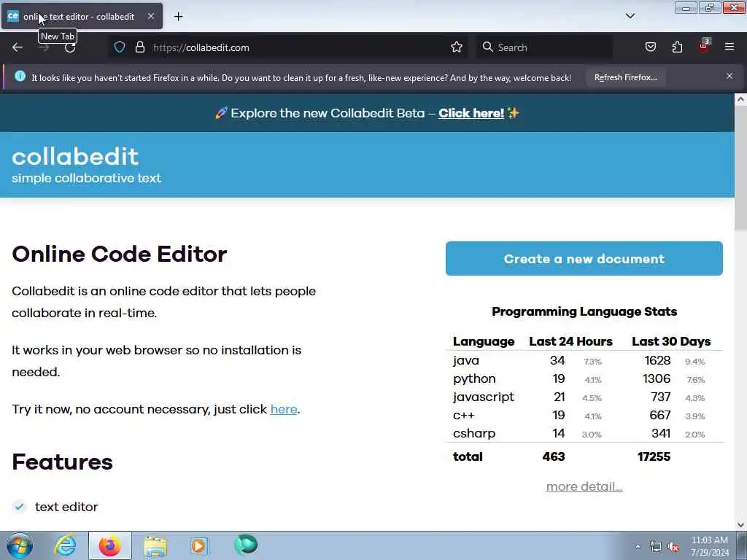Image resolution: width=747 pixels, height=560 pixels.
Task: Open the more detail... stats link
Action: click(584, 486)
